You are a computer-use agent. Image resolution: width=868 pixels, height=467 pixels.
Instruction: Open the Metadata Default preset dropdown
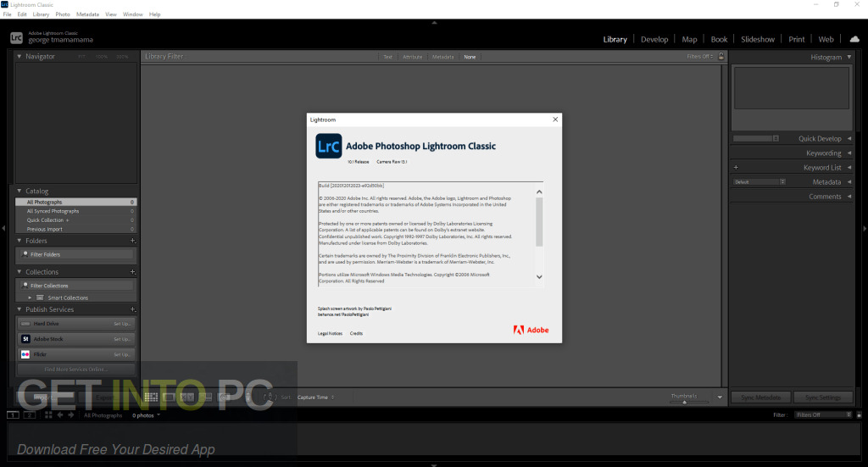tap(759, 181)
